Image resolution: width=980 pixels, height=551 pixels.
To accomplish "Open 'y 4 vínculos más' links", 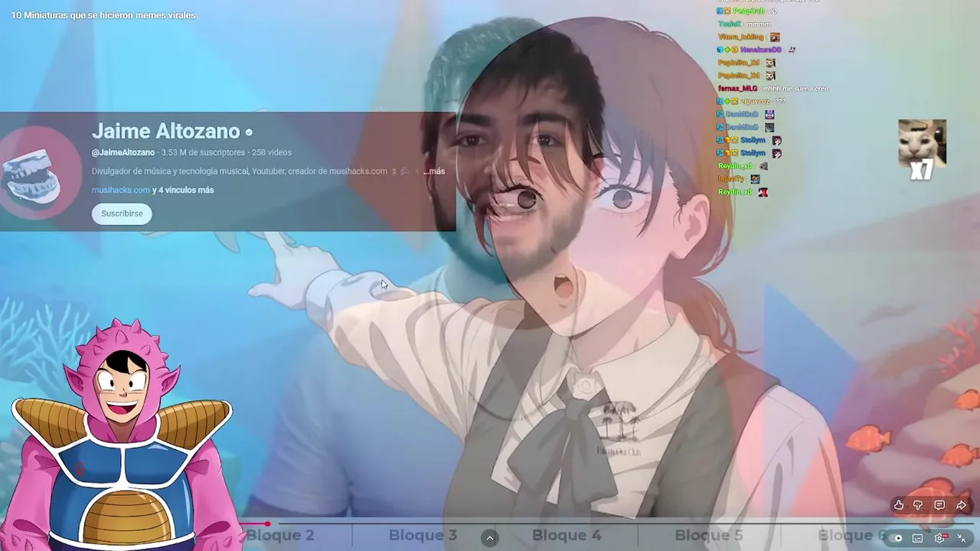I will [x=183, y=190].
